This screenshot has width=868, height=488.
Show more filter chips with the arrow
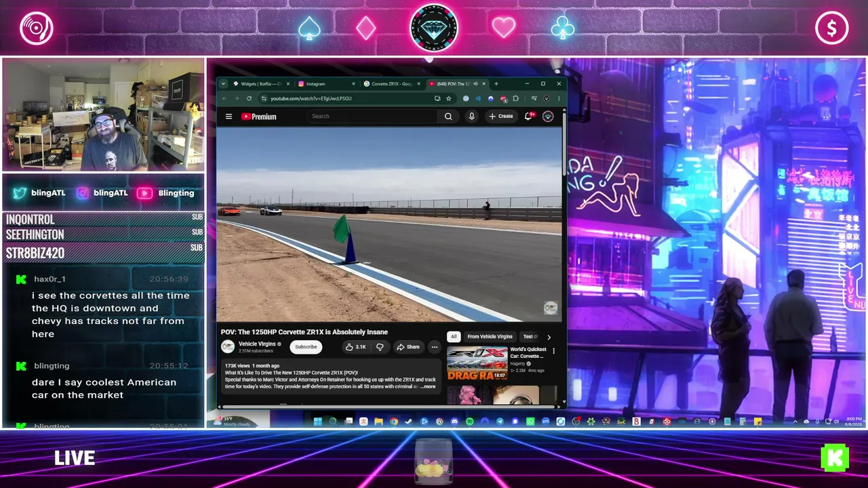(549, 337)
